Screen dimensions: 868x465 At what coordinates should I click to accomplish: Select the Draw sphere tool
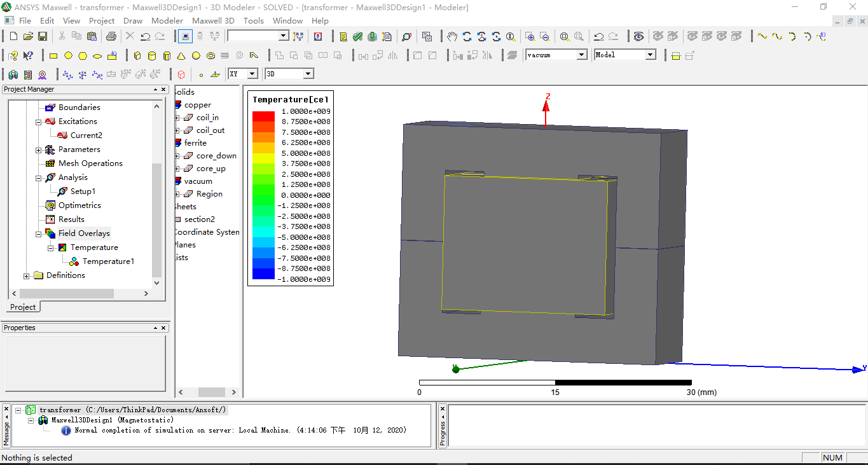pos(196,56)
